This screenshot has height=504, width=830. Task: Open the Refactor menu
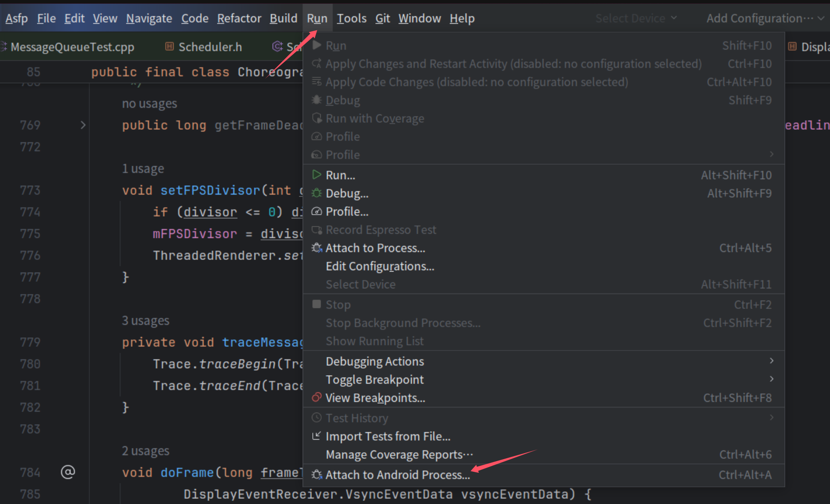[x=239, y=18]
